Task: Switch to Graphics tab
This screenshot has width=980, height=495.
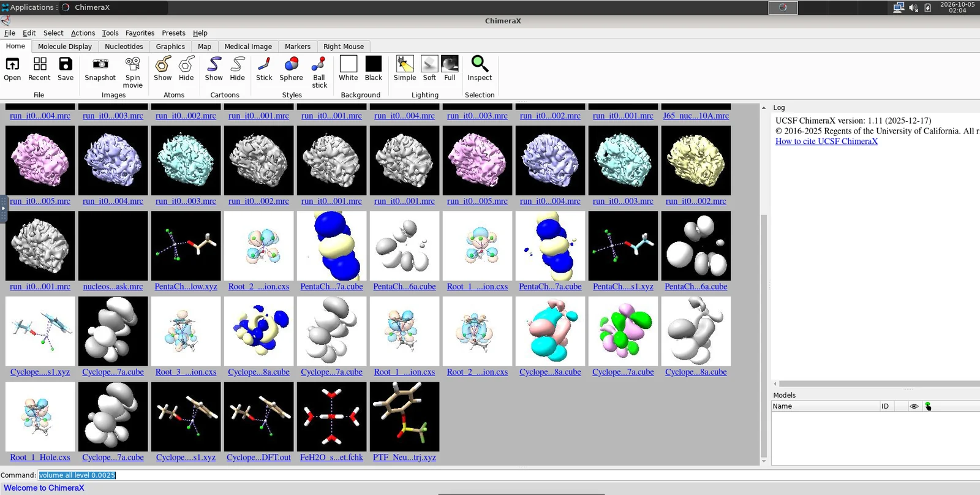Action: click(x=170, y=47)
